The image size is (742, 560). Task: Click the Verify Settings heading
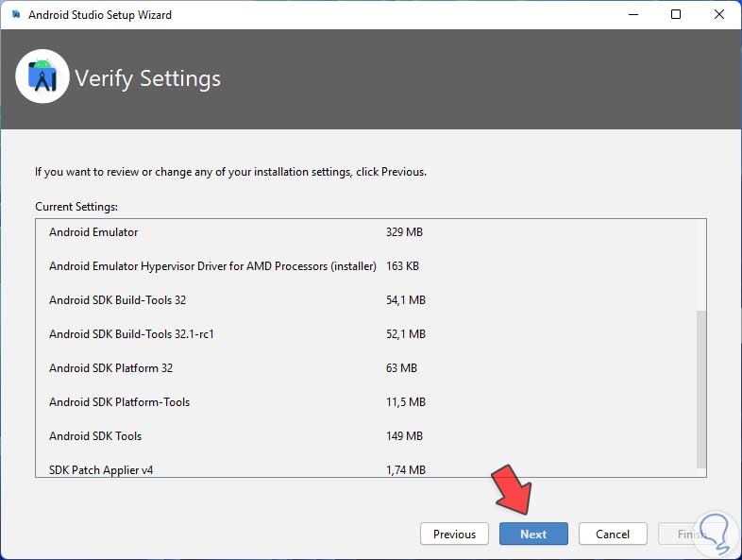147,78
